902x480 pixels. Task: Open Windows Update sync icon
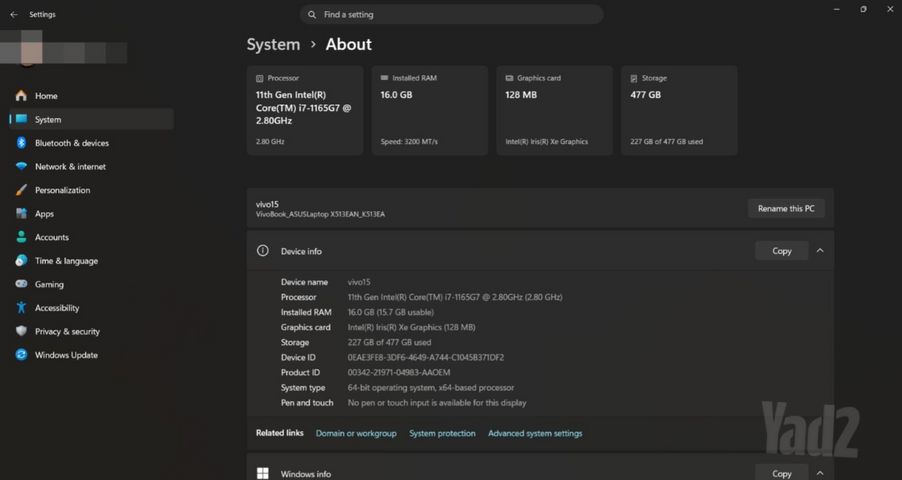[x=21, y=355]
